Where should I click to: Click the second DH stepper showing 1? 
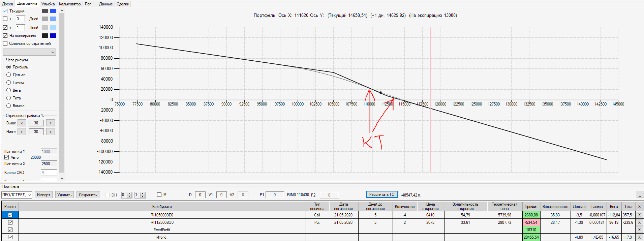(140, 195)
